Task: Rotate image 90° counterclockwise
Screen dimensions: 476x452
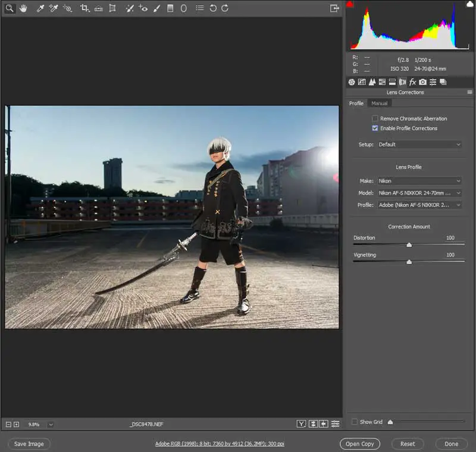Action: coord(213,8)
